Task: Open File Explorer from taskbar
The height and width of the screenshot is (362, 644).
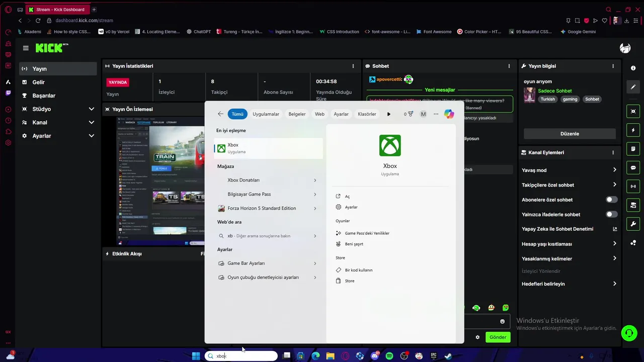Action: (x=330, y=356)
